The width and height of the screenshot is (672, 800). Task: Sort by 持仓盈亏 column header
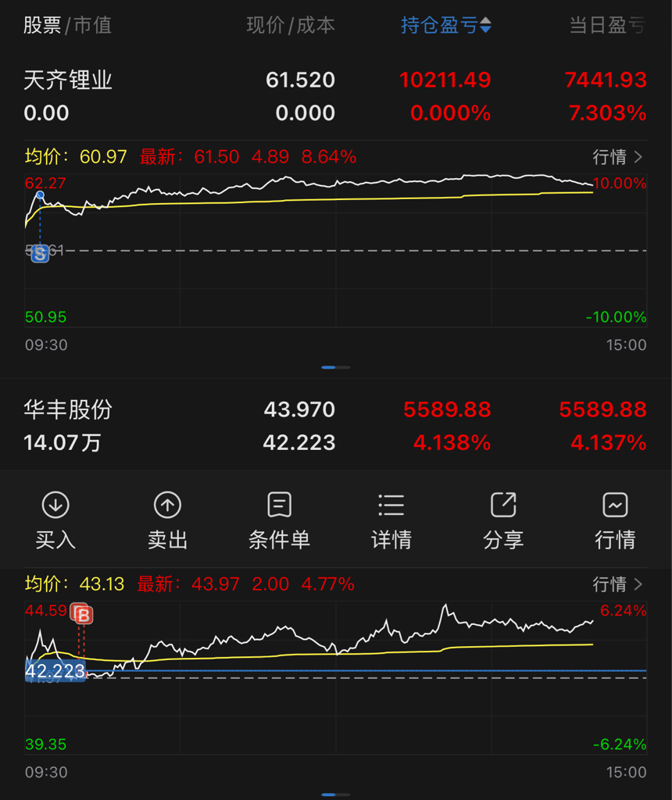(x=446, y=25)
